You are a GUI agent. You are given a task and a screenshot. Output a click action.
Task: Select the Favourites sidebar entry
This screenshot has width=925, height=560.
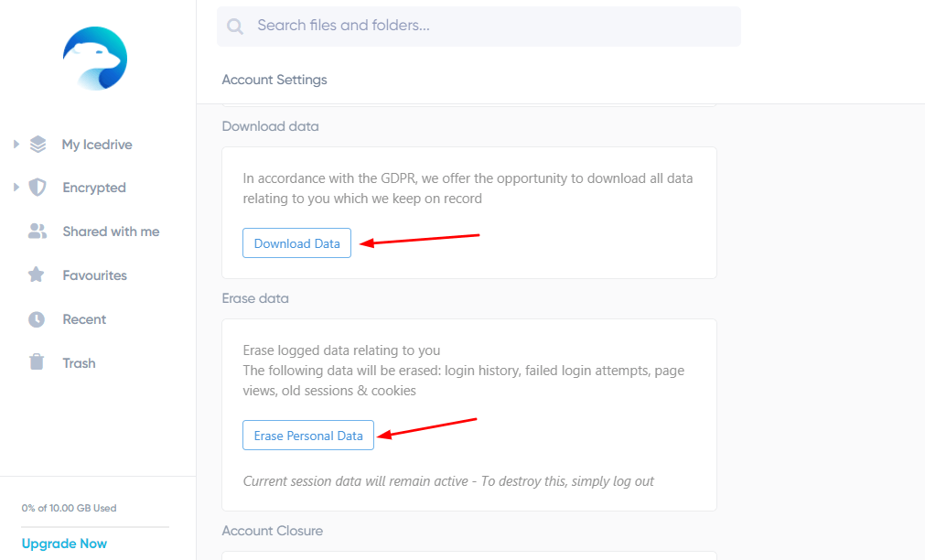[94, 275]
